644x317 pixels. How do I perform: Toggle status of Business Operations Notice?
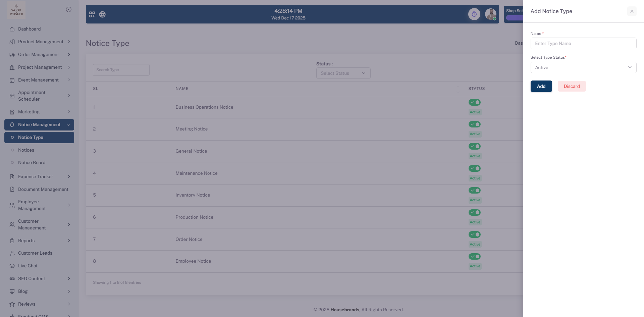[475, 102]
